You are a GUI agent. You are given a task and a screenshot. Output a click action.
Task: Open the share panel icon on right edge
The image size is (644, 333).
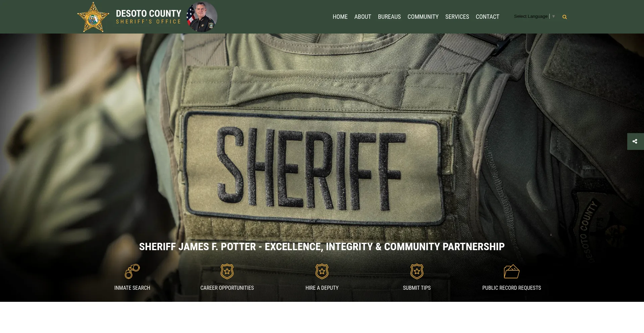635,142
